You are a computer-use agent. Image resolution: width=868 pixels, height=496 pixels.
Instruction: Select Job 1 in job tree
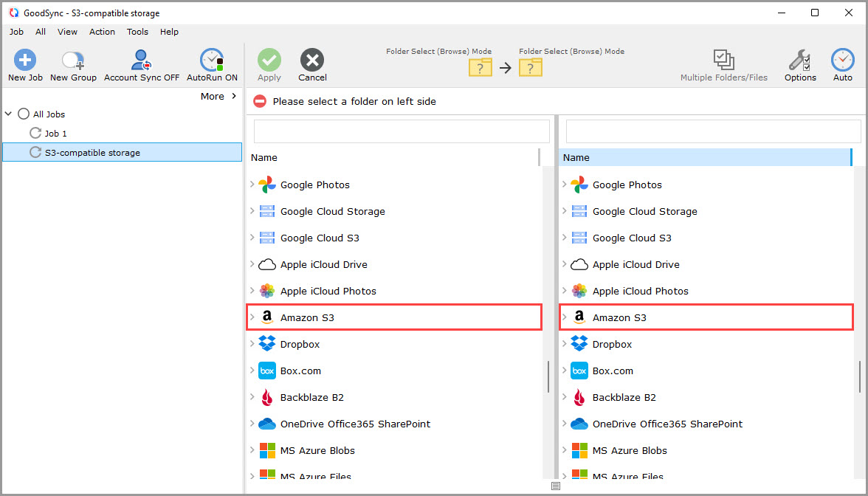pos(55,134)
